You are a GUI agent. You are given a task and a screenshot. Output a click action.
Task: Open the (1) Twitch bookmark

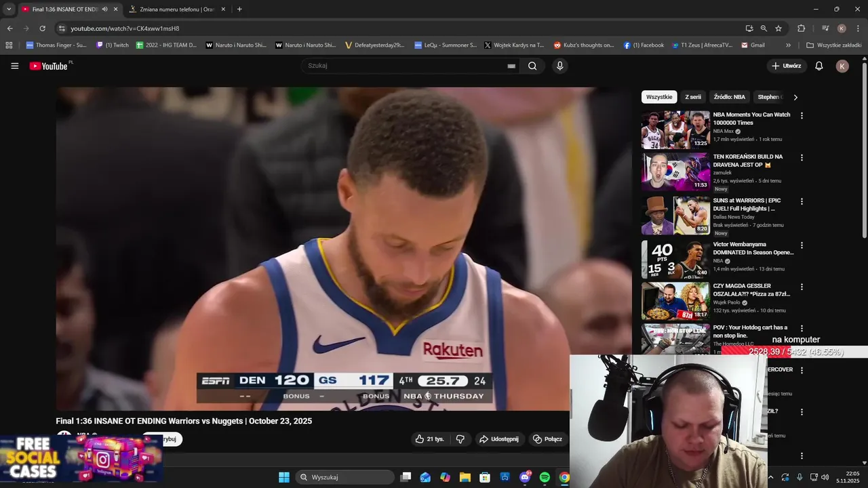tap(113, 45)
